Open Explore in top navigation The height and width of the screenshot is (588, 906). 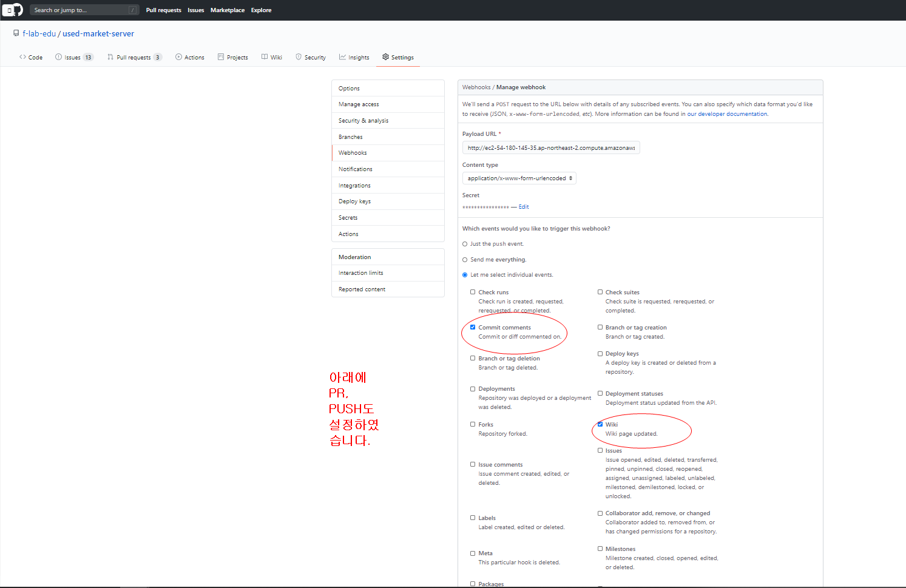(x=262, y=10)
